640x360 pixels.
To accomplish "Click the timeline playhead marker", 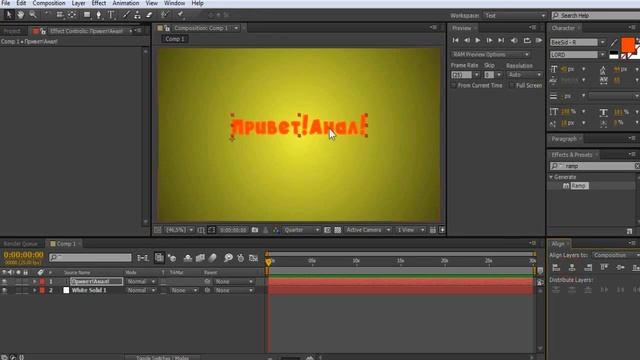I will tap(268, 262).
